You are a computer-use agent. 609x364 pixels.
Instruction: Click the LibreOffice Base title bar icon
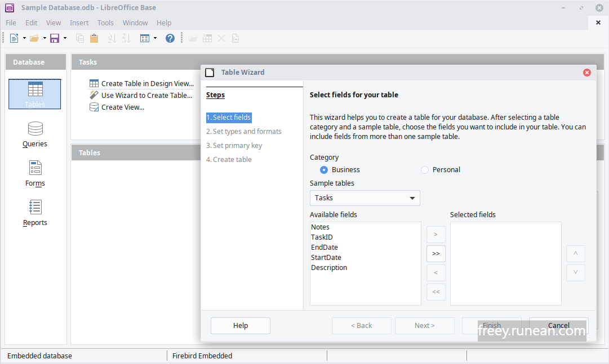click(x=10, y=7)
